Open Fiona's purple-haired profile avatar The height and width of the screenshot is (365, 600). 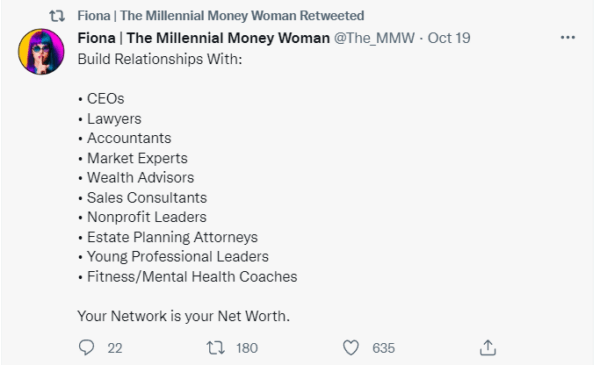point(41,51)
